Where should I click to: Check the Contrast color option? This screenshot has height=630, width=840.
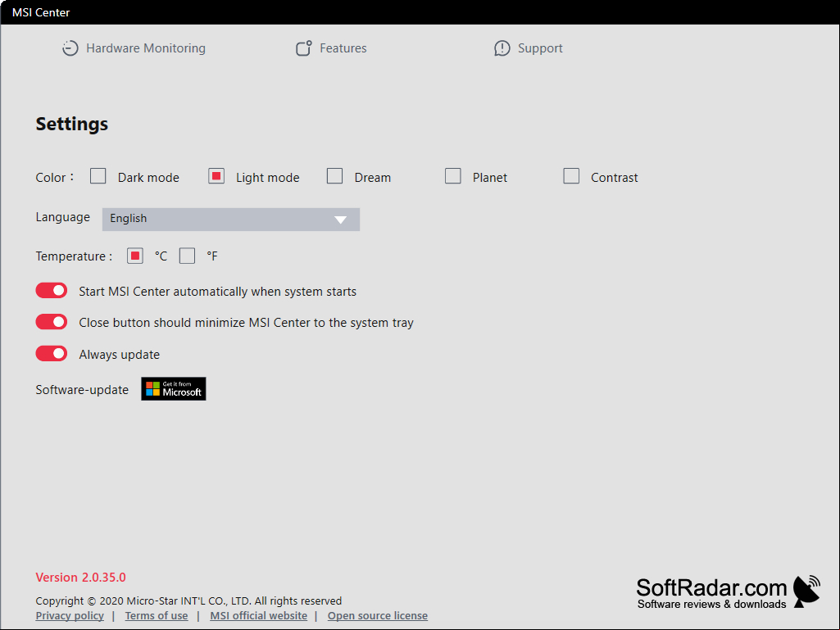[x=571, y=175]
